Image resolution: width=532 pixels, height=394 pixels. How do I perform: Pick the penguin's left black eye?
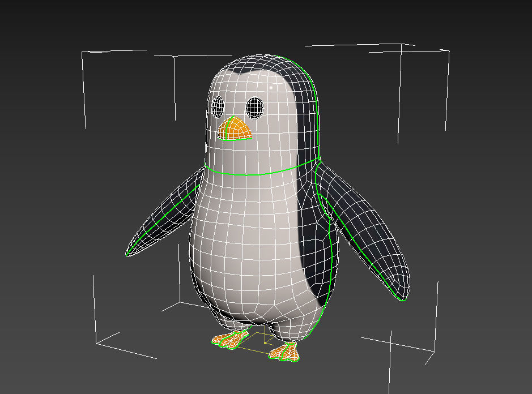pos(218,107)
